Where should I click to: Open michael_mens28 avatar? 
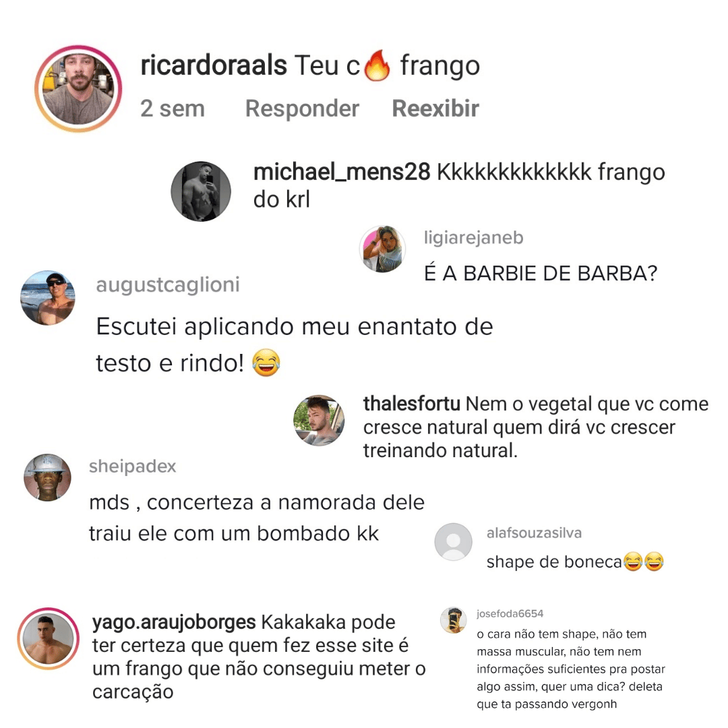coord(201,191)
